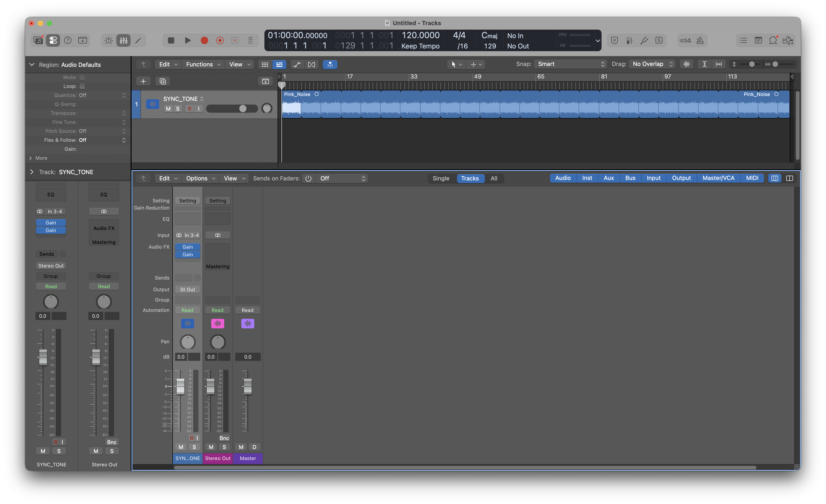Enable Count-in 1234 button
Viewport: 826px width, 504px height.
685,41
